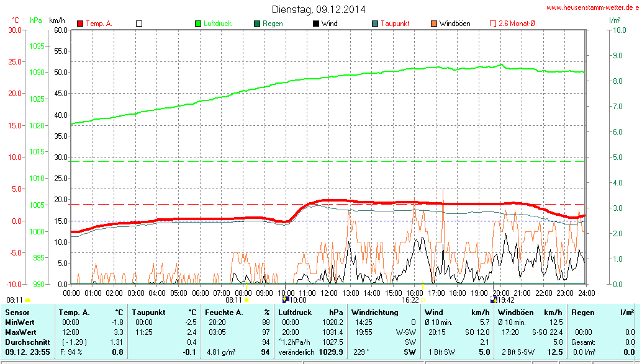
Task: Click the red Temp. A. legend swatch
Action: 80,24
